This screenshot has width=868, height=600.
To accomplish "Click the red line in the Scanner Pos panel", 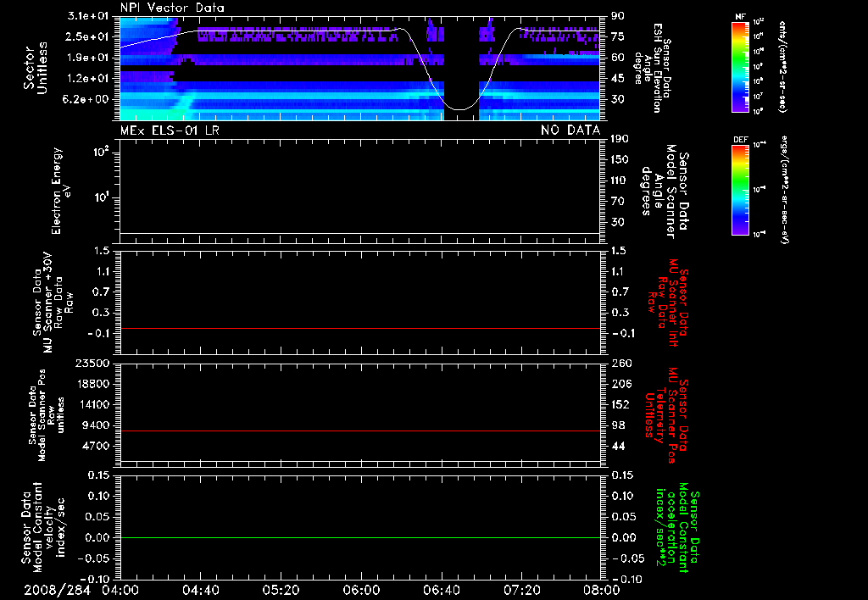I will (x=359, y=431).
